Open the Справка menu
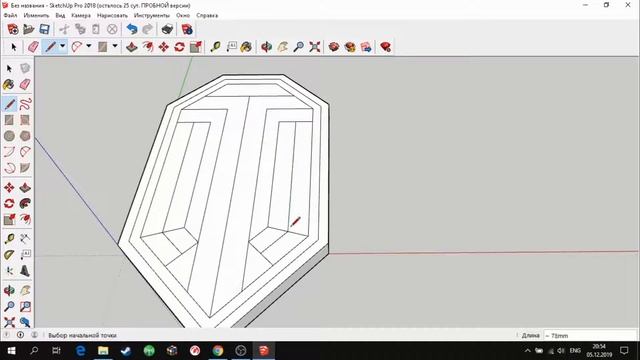The image size is (640, 360). click(x=207, y=15)
